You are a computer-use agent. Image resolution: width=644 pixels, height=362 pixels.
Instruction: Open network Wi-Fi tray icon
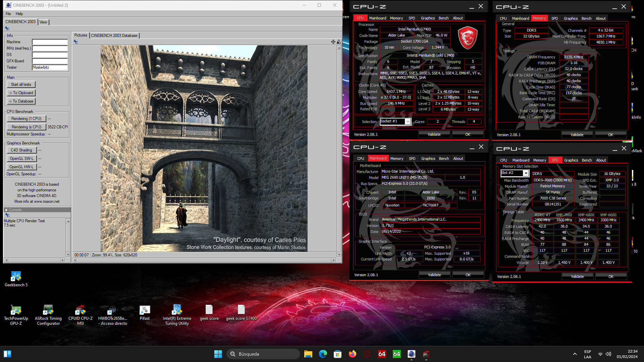[600, 354]
